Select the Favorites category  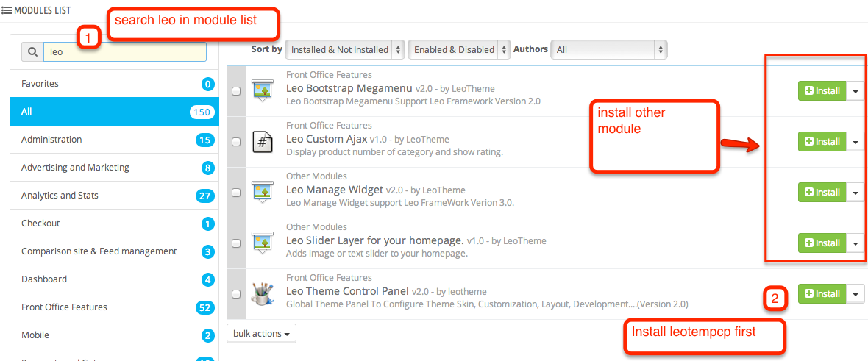tap(115, 84)
